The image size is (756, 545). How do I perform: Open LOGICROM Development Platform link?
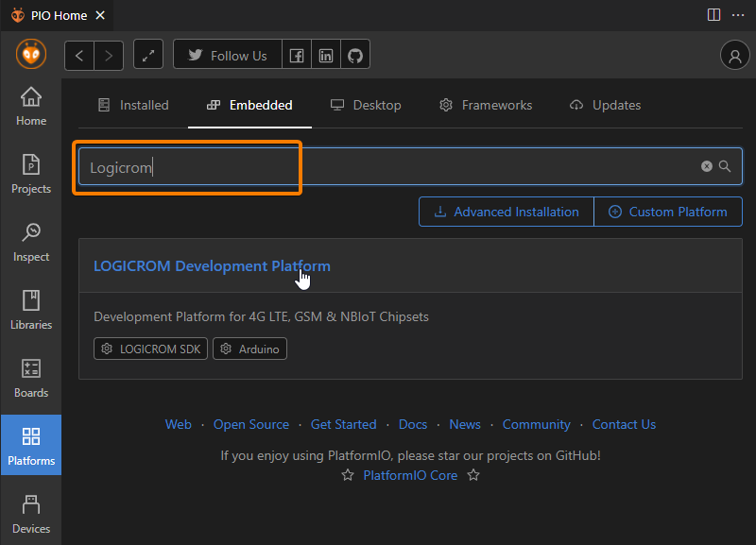(212, 266)
